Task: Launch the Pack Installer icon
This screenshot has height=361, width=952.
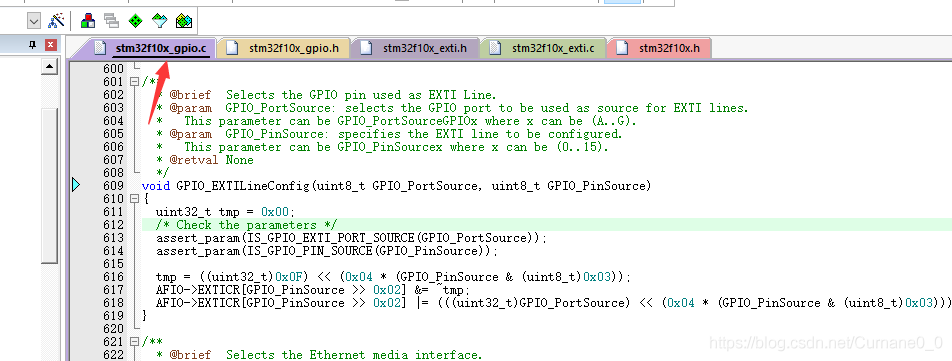Action: tap(183, 21)
